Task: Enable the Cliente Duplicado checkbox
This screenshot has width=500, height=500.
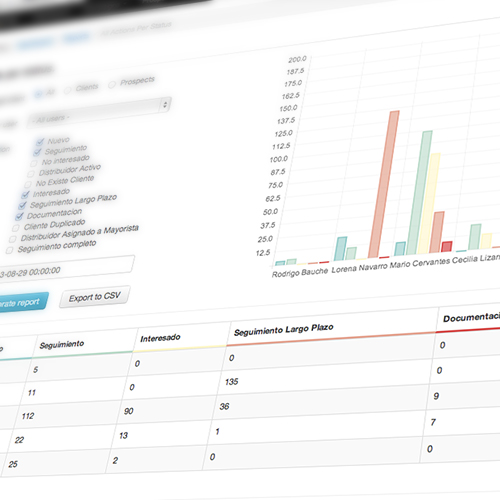Action: click(15, 228)
